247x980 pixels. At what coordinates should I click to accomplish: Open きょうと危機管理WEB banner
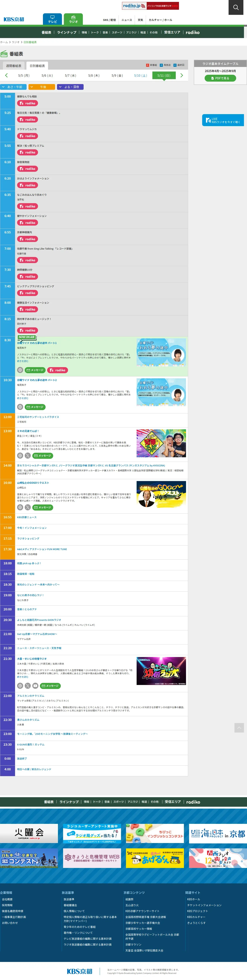tap(92, 858)
